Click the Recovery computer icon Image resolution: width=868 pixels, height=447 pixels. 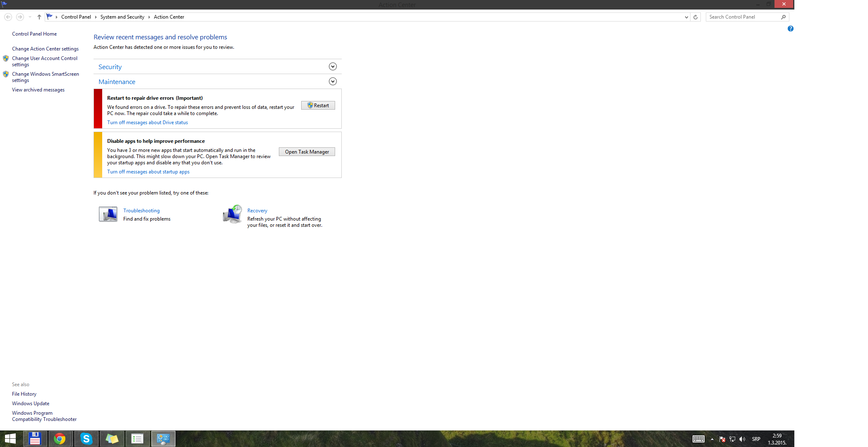pos(233,214)
